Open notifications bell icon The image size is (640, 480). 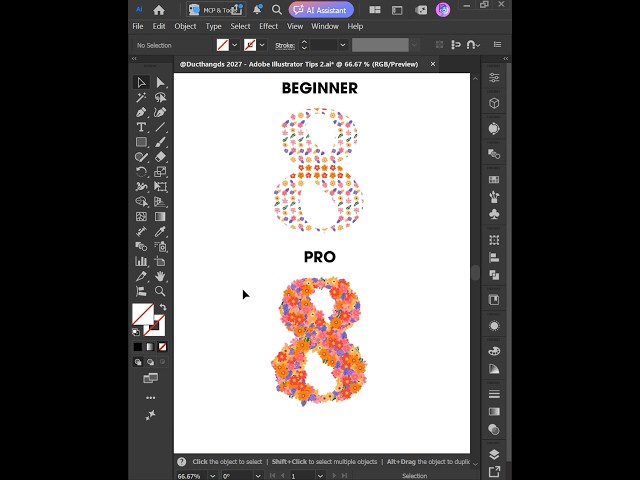click(x=257, y=10)
